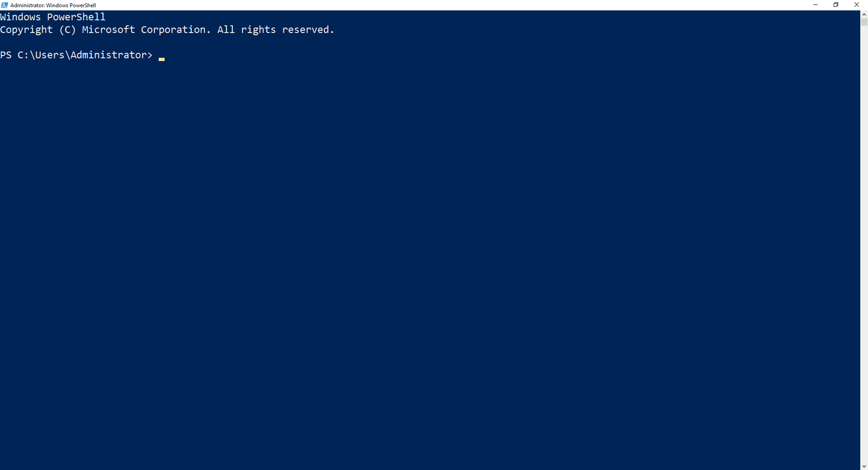Click the empty blue console area
The image size is (868, 470).
429,262
